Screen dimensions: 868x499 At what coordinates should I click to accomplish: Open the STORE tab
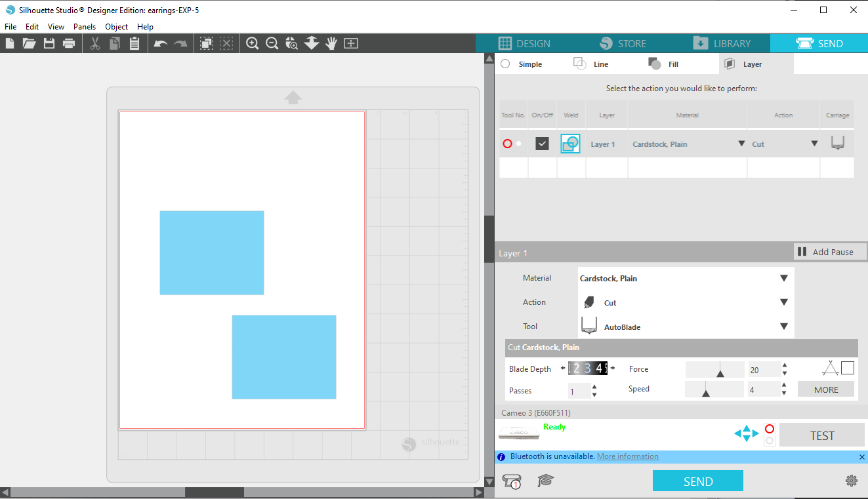coord(623,43)
